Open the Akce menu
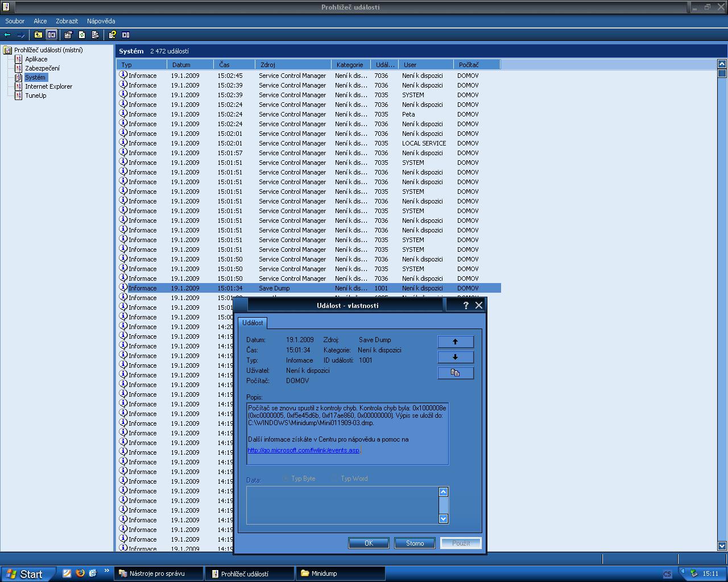Screen dimensions: 728x582 [40, 21]
